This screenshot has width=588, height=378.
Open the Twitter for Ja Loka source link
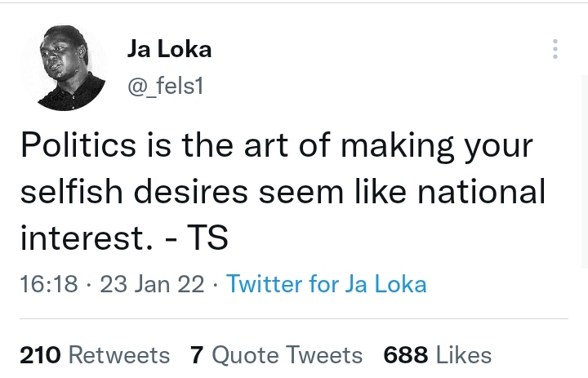pyautogui.click(x=326, y=283)
